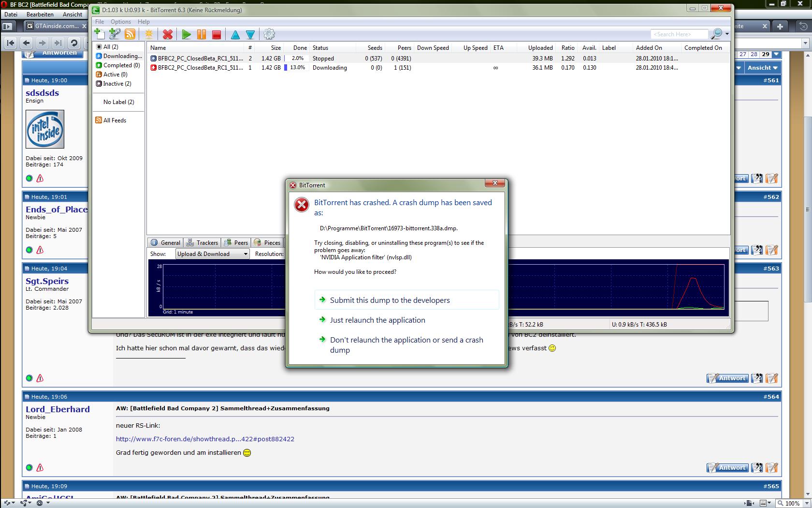Click the browser Forward arrow button

point(42,43)
